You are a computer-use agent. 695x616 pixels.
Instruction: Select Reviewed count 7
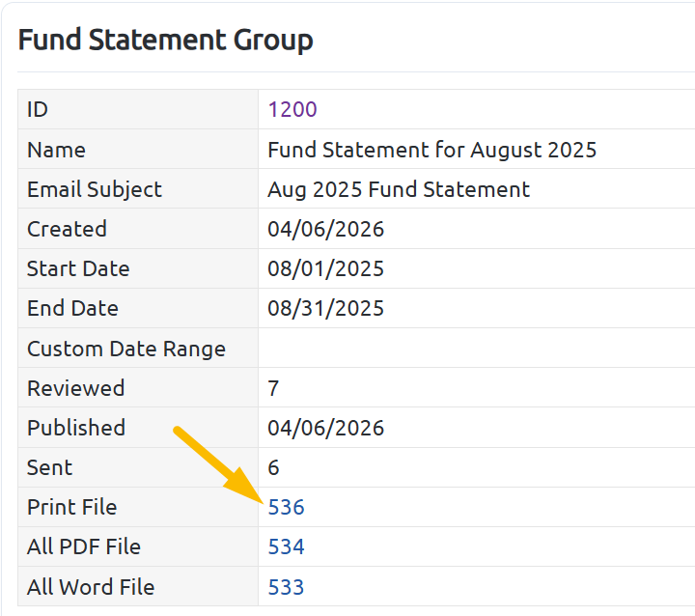tap(273, 388)
